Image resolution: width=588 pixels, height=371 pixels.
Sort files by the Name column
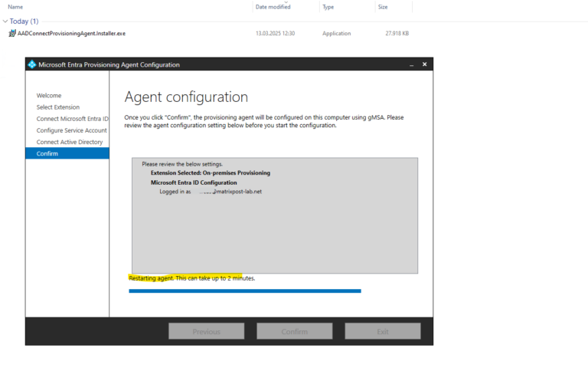[x=15, y=7]
